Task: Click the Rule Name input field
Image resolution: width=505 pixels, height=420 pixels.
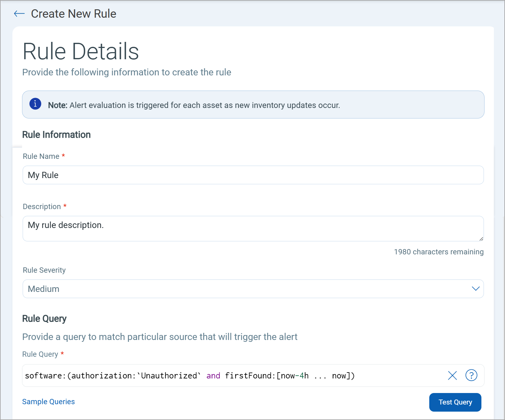Action: click(x=253, y=175)
